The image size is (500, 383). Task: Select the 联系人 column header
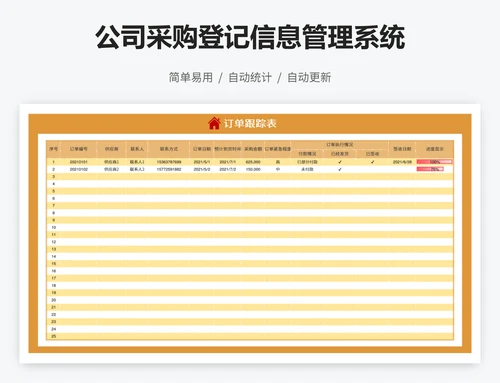[137, 149]
